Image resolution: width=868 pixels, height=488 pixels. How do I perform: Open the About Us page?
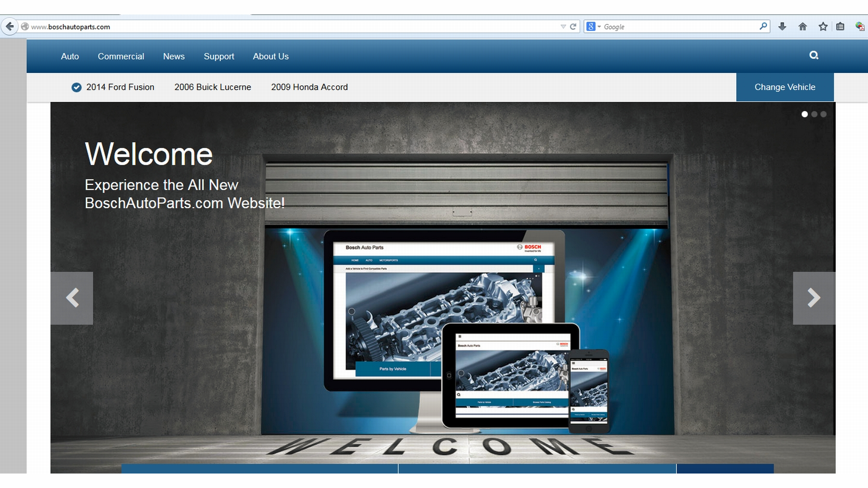coord(271,56)
